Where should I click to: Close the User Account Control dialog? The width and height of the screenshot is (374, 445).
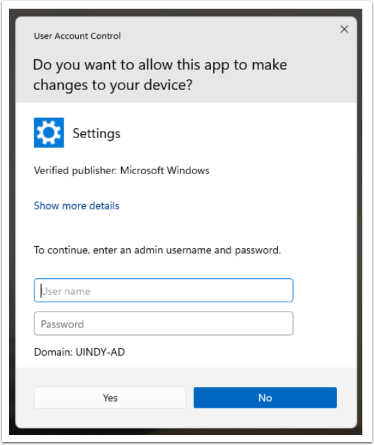[x=344, y=29]
